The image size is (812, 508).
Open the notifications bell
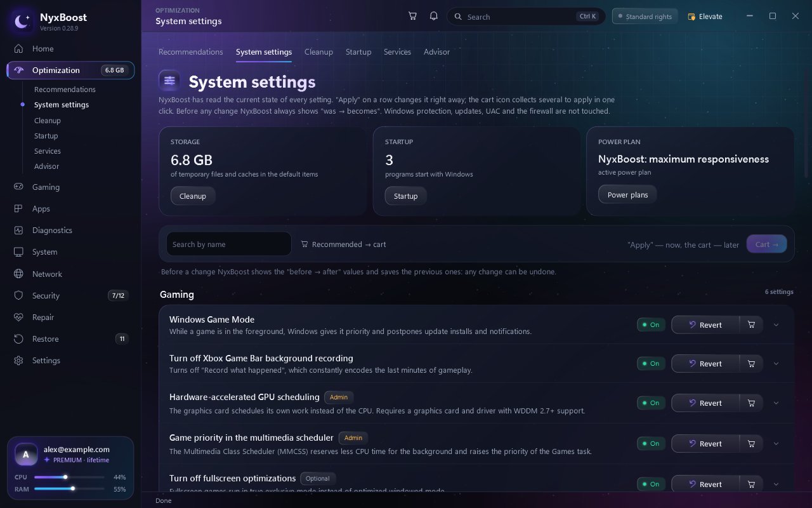tap(434, 17)
